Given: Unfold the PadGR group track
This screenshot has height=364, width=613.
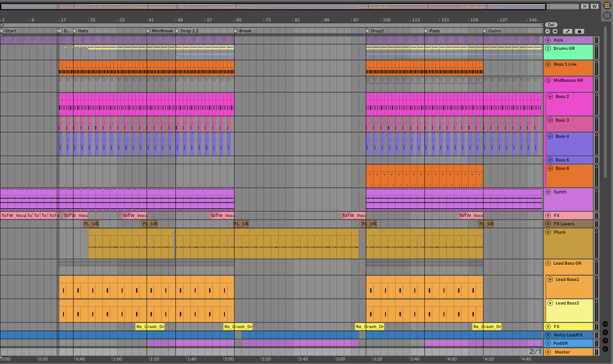Looking at the screenshot, I should [548, 343].
